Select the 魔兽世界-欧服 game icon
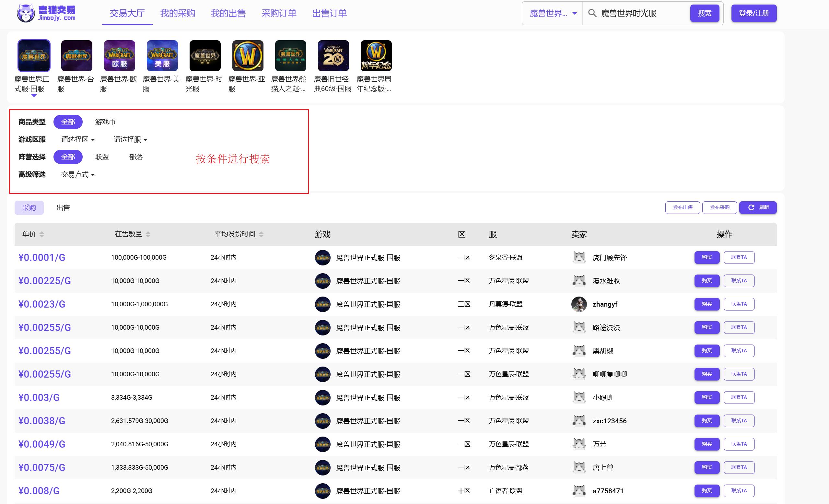 pyautogui.click(x=120, y=56)
